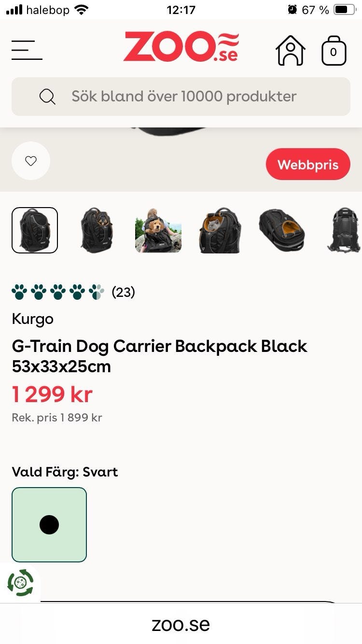The height and width of the screenshot is (644, 362).
Task: Tap the magnifier search icon
Action: [x=47, y=97]
